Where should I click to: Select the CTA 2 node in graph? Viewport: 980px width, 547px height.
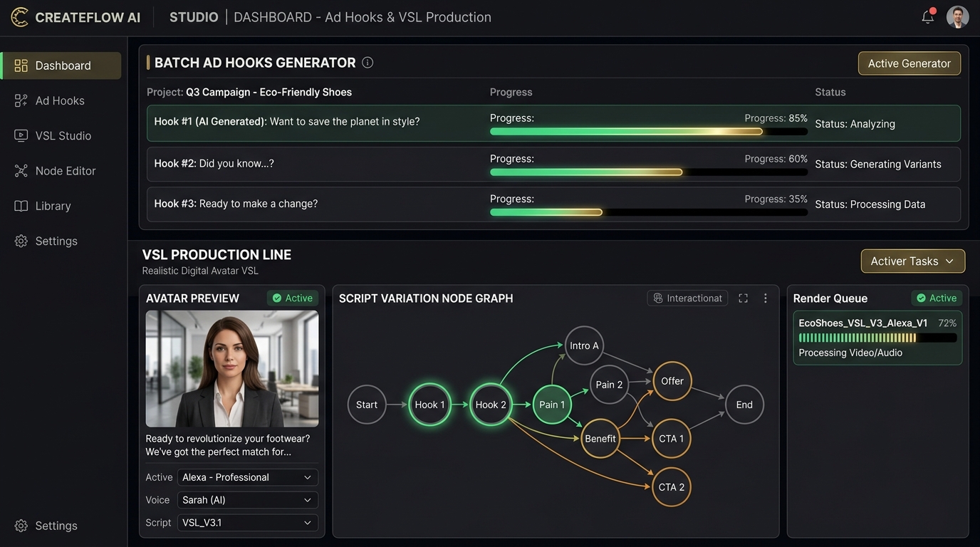coord(672,487)
